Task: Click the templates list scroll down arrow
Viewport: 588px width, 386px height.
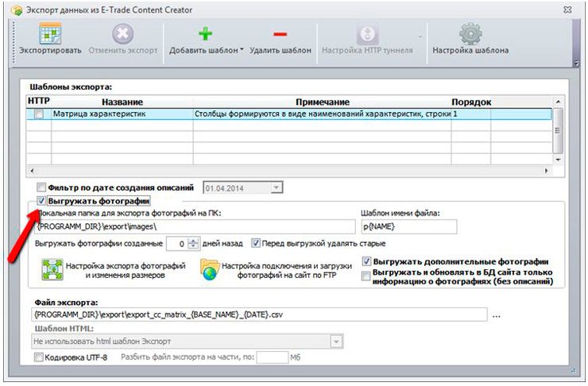Action: [558, 160]
